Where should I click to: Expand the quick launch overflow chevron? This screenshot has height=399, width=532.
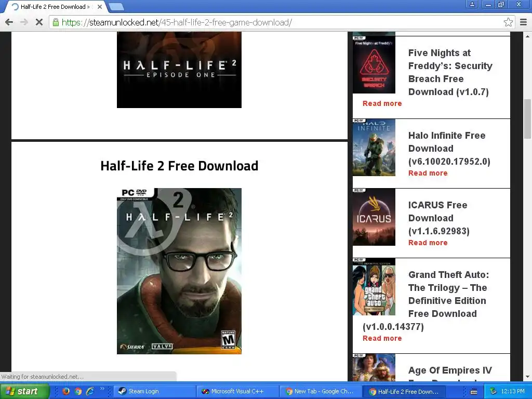[x=102, y=389]
